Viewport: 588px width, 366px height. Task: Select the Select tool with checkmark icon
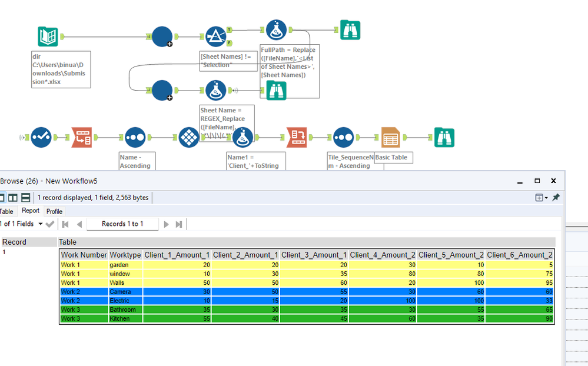(41, 137)
